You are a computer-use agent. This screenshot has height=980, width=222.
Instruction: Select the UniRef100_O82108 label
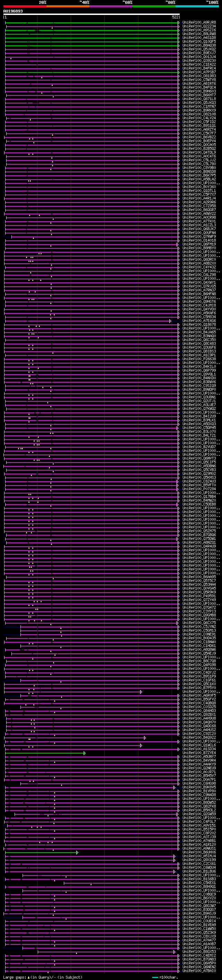[199, 114]
